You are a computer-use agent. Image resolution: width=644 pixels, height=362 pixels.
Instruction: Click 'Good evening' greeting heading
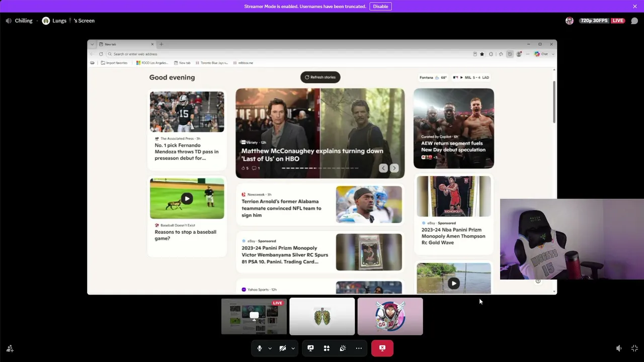(x=172, y=77)
